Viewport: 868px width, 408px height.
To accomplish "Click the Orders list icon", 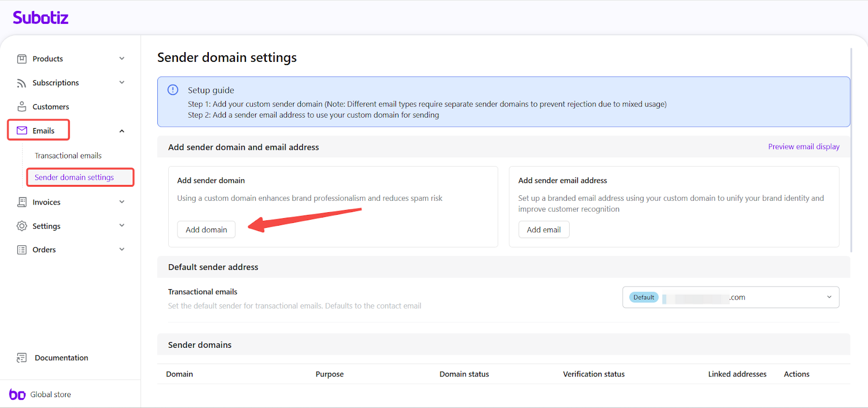I will (22, 250).
